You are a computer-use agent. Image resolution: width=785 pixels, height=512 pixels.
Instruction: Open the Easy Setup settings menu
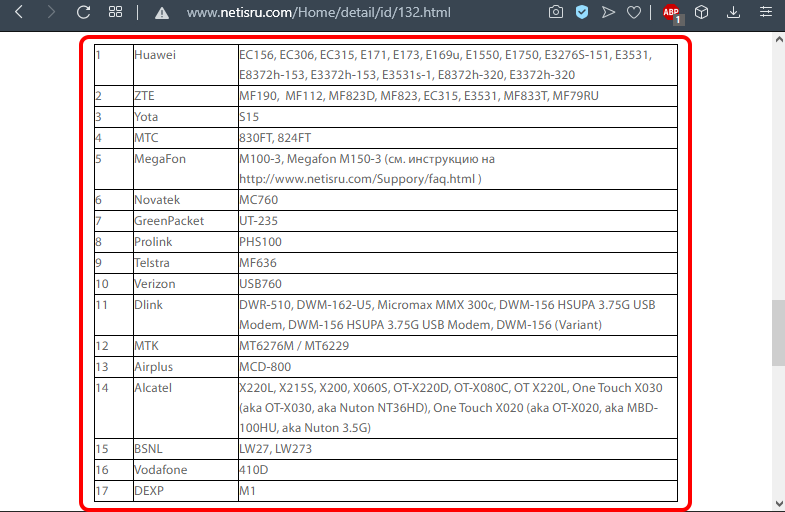coord(765,12)
